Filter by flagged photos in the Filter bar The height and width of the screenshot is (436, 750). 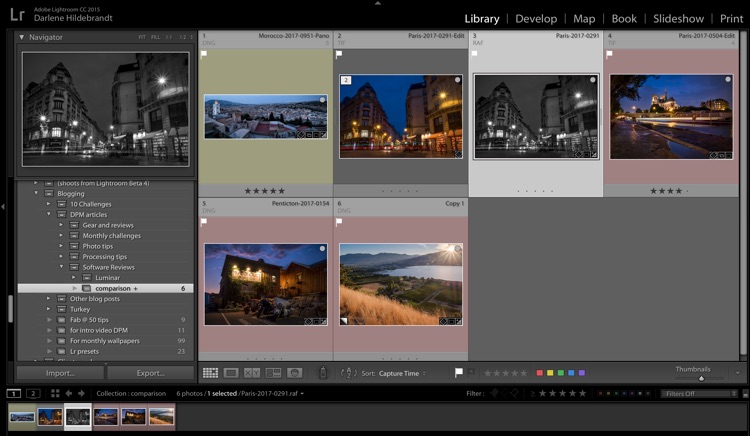(494, 393)
